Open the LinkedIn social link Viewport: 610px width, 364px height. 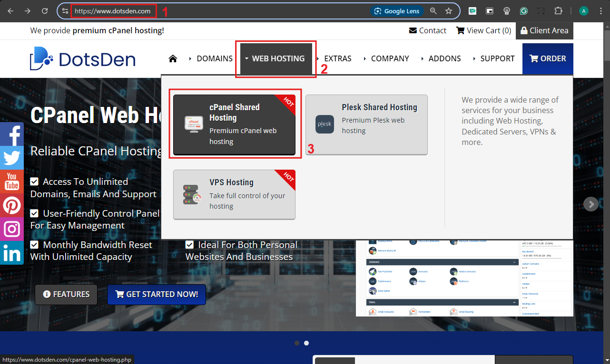click(11, 253)
